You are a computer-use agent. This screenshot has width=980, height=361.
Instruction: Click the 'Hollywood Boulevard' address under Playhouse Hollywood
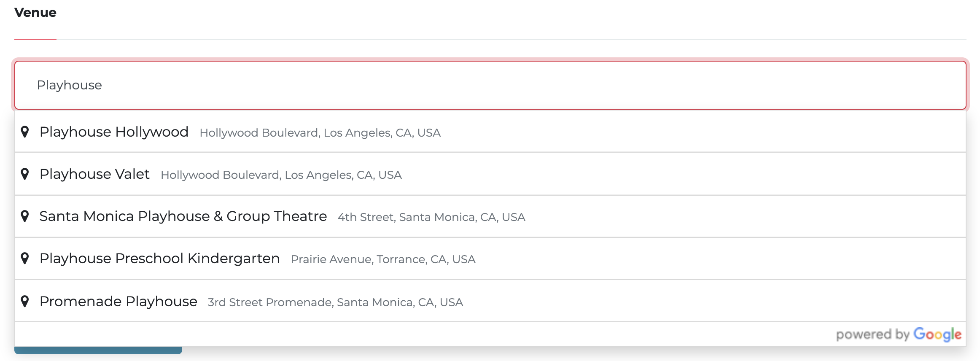point(320,133)
